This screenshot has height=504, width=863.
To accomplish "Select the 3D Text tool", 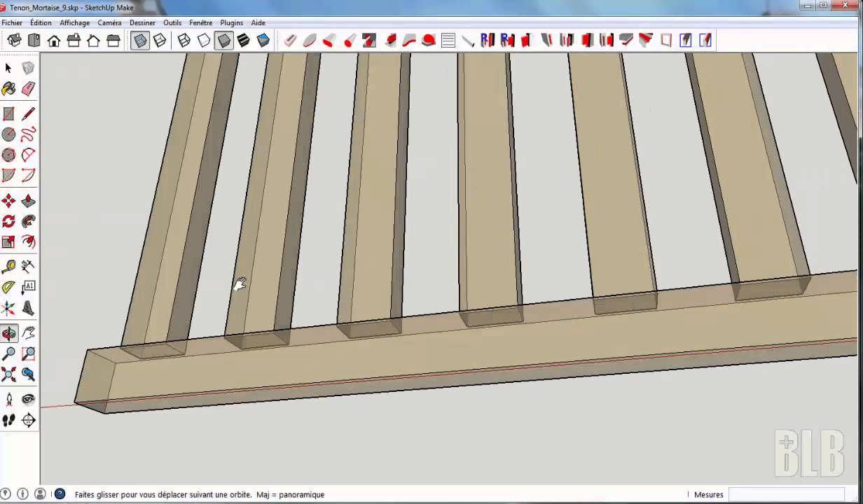I will coord(28,308).
